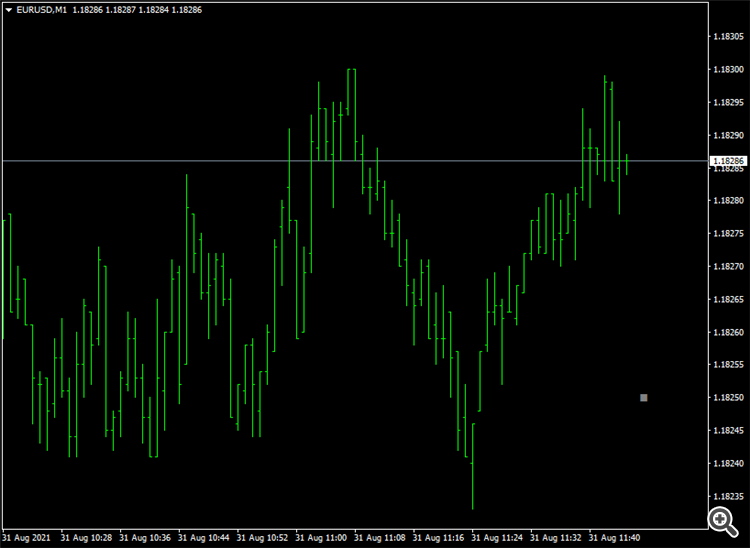Click the 1.18265 price scale label
The height and width of the screenshot is (548, 750).
click(728, 299)
